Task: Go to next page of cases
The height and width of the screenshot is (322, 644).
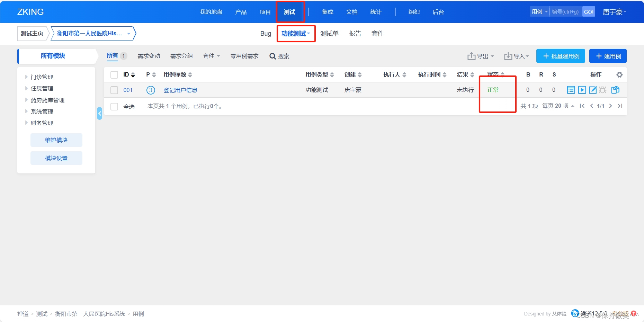Action: tap(610, 106)
